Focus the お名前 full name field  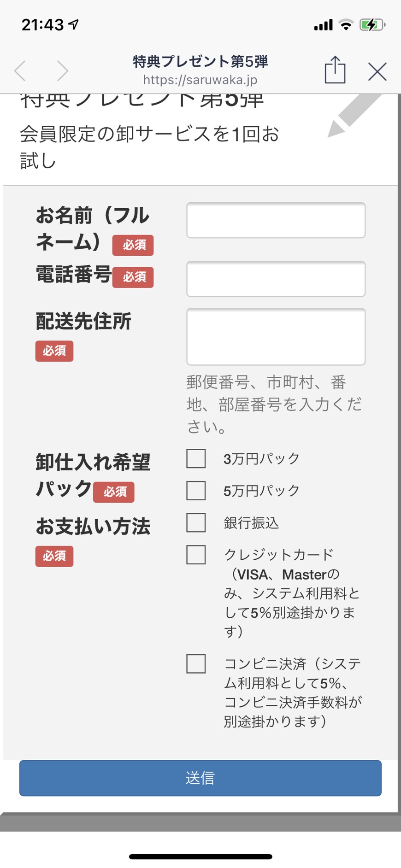pos(276,220)
